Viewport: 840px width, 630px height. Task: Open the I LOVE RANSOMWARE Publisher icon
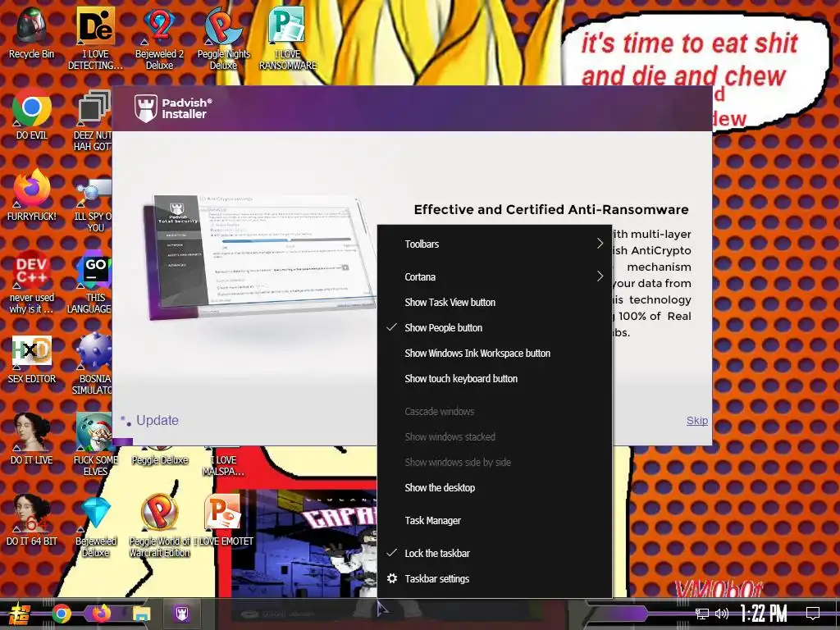click(x=288, y=39)
